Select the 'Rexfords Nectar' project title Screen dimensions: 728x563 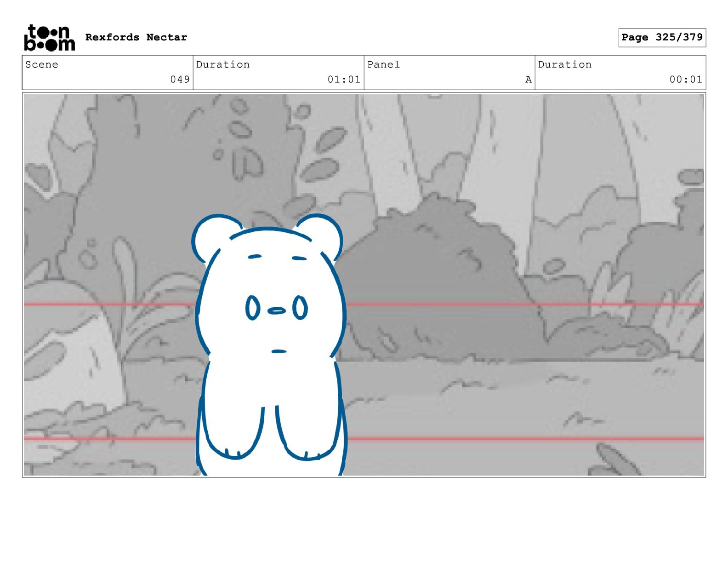[136, 37]
